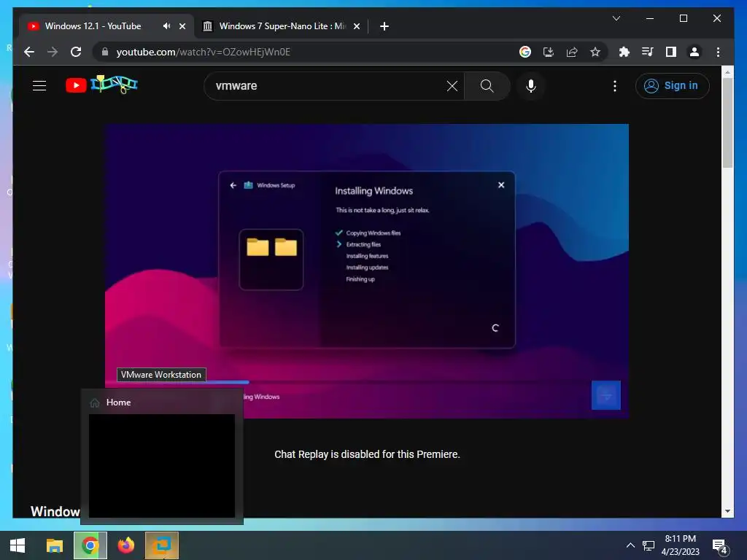Bookmark this tab with star icon
This screenshot has width=747, height=560.
[x=595, y=52]
